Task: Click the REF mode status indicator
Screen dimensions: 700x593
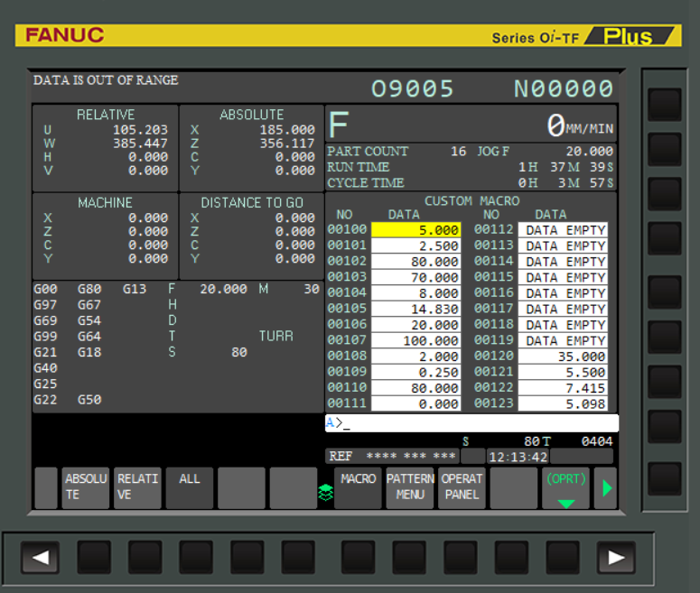Action: 341,456
